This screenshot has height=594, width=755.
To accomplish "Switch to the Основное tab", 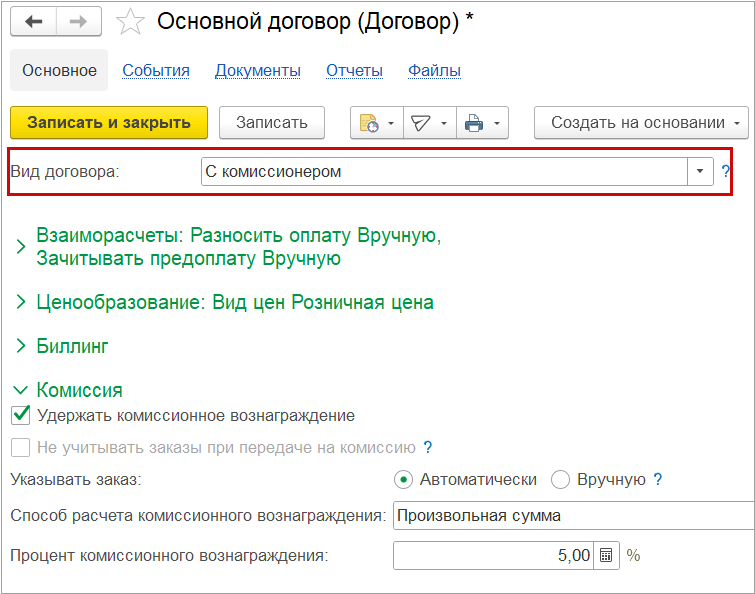I will click(59, 70).
